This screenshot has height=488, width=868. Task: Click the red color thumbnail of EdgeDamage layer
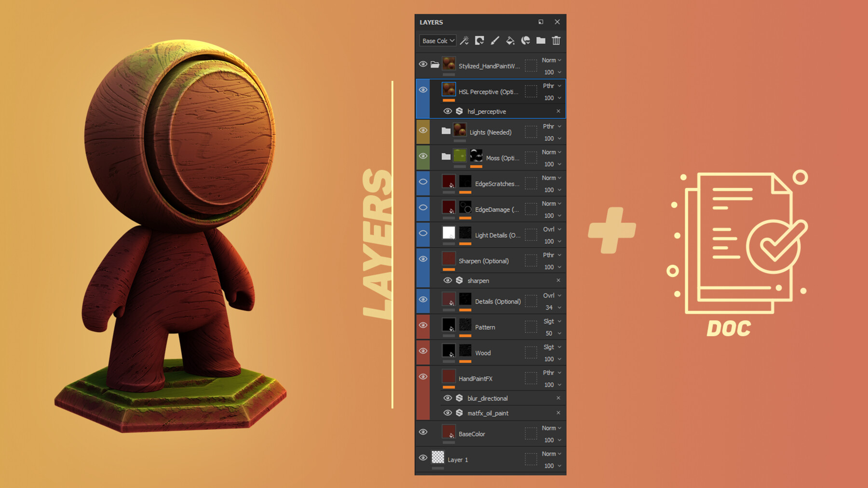[449, 208]
